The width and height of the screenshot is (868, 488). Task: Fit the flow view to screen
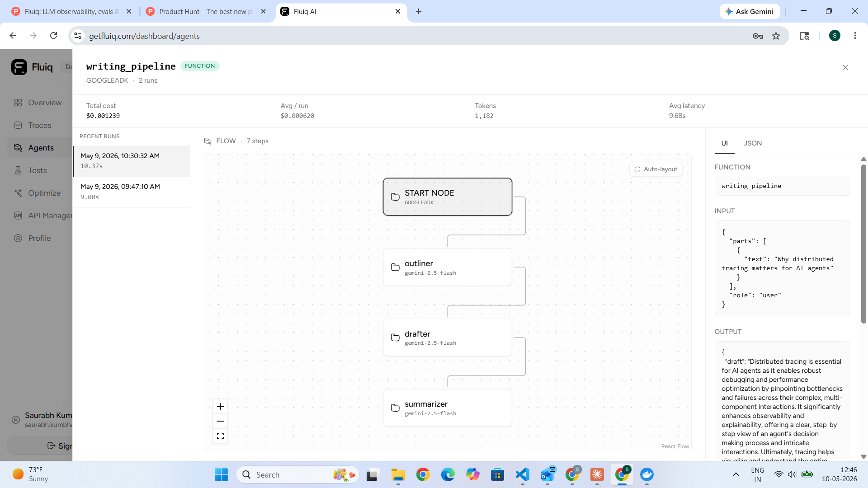(220, 436)
